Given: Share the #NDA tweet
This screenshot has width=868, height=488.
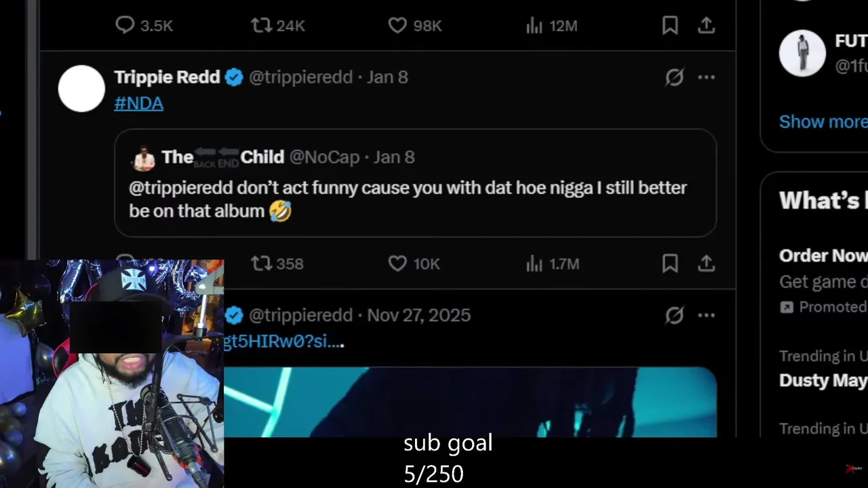Looking at the screenshot, I should pyautogui.click(x=706, y=264).
